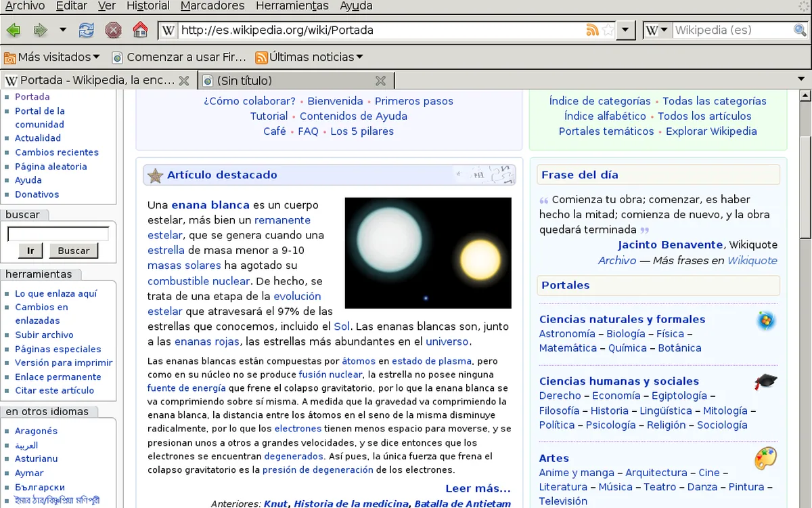
Task: Open the Herramientas menu
Action: pyautogui.click(x=292, y=6)
